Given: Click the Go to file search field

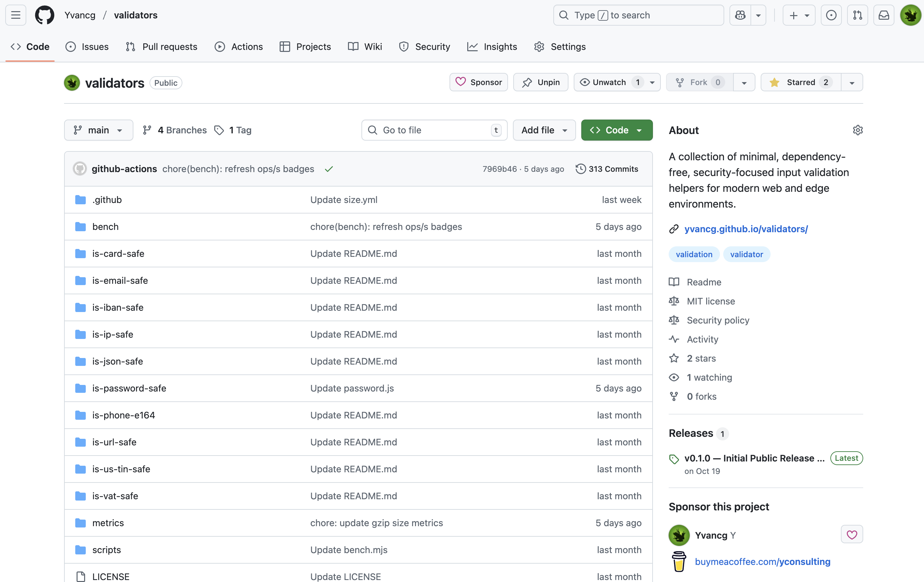Looking at the screenshot, I should [434, 130].
